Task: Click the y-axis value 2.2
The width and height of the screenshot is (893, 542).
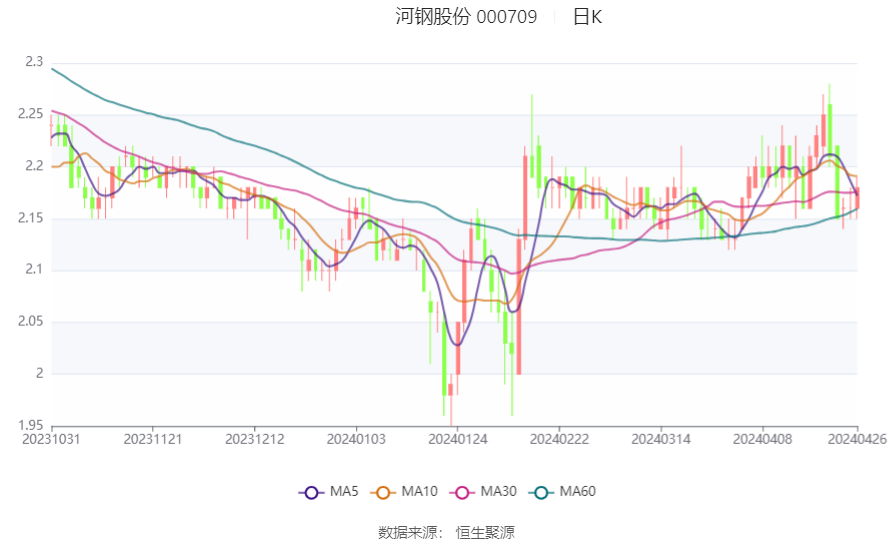Action: pos(34,166)
